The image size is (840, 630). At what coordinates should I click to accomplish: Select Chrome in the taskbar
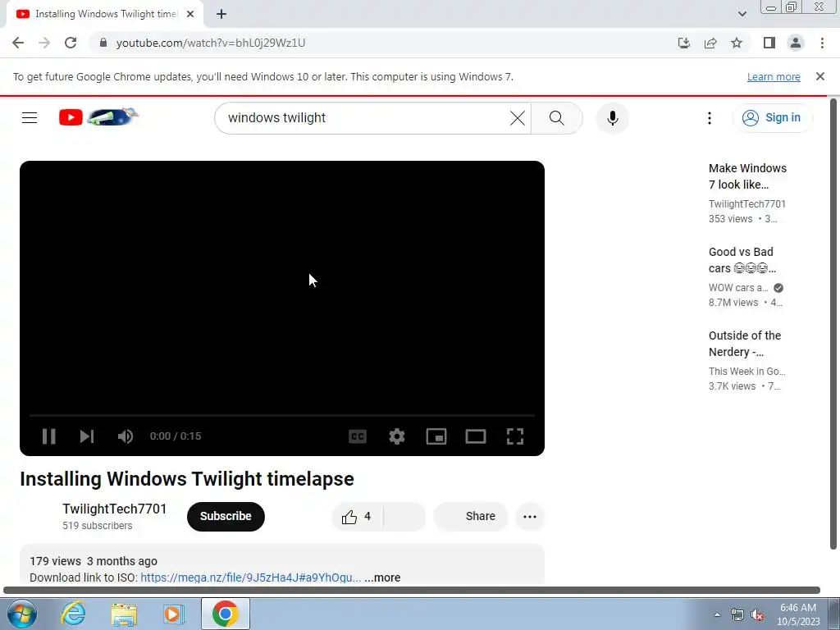(x=226, y=614)
